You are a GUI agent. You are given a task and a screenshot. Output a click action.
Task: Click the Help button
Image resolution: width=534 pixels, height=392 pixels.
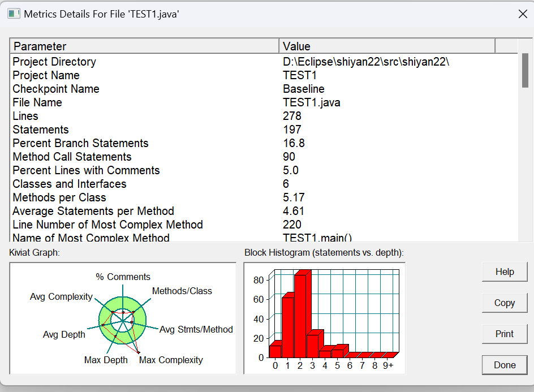tap(505, 272)
